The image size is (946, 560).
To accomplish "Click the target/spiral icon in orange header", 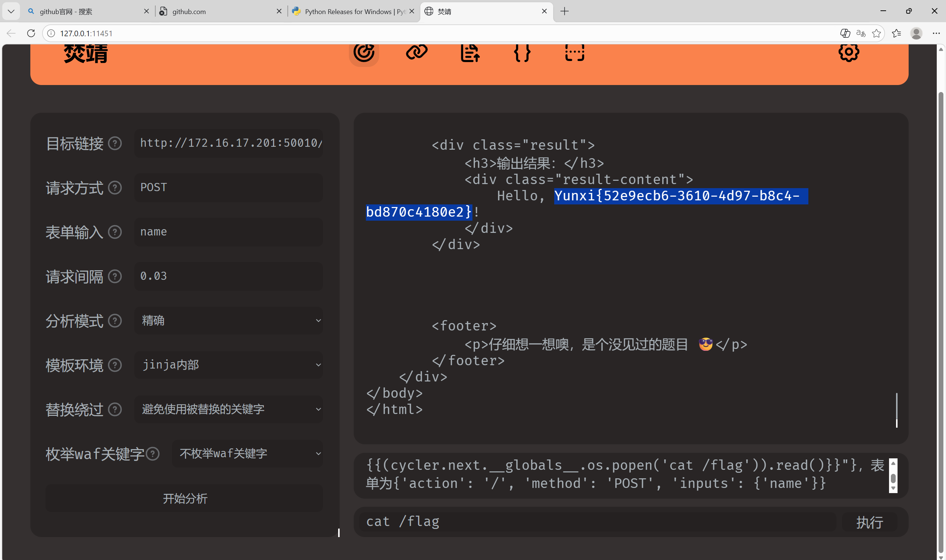I will tap(364, 52).
